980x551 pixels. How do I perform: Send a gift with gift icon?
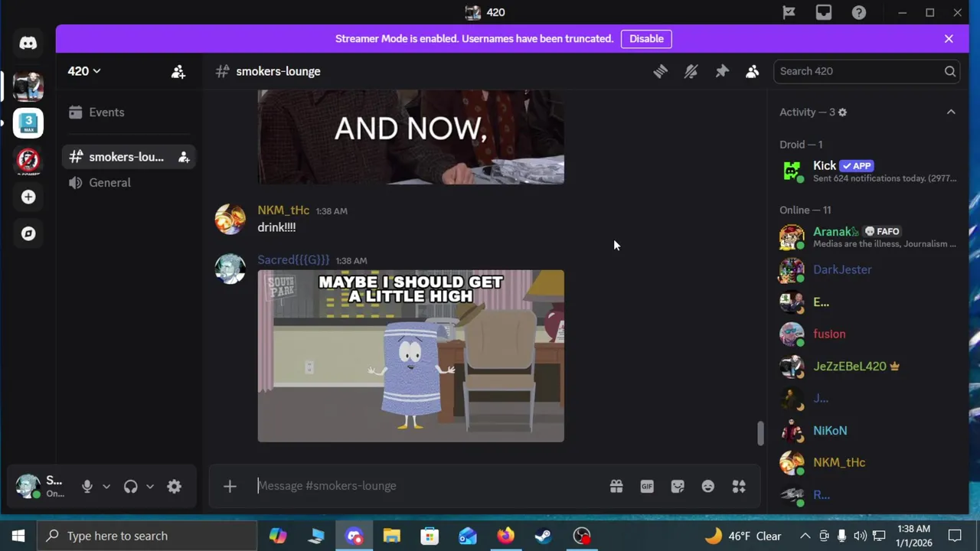616,486
